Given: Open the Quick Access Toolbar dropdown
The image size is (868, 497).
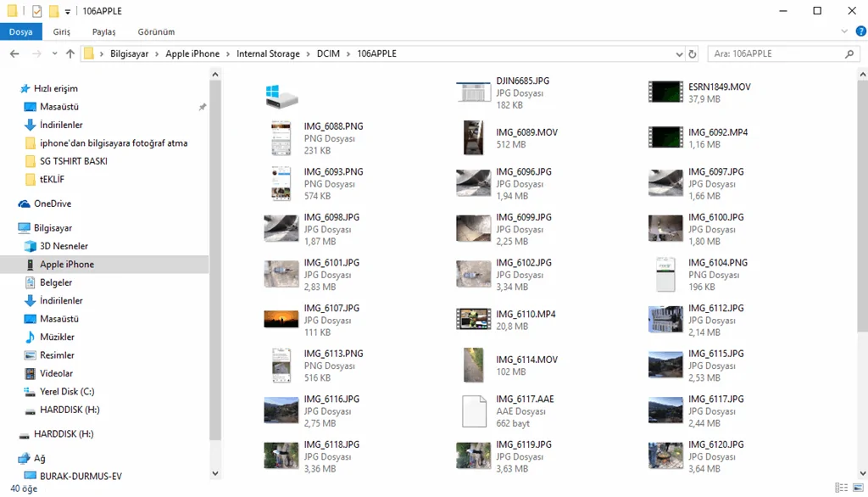Looking at the screenshot, I should click(68, 11).
